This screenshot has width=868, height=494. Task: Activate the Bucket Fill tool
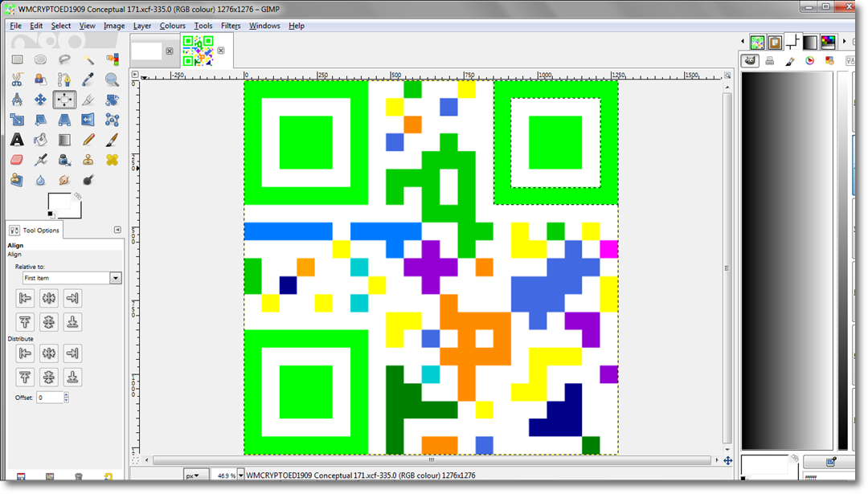(x=40, y=140)
